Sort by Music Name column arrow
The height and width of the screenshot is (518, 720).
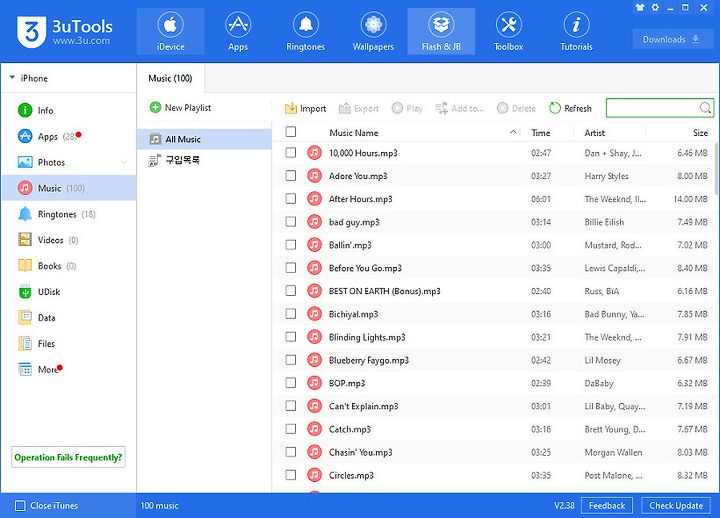click(x=513, y=132)
